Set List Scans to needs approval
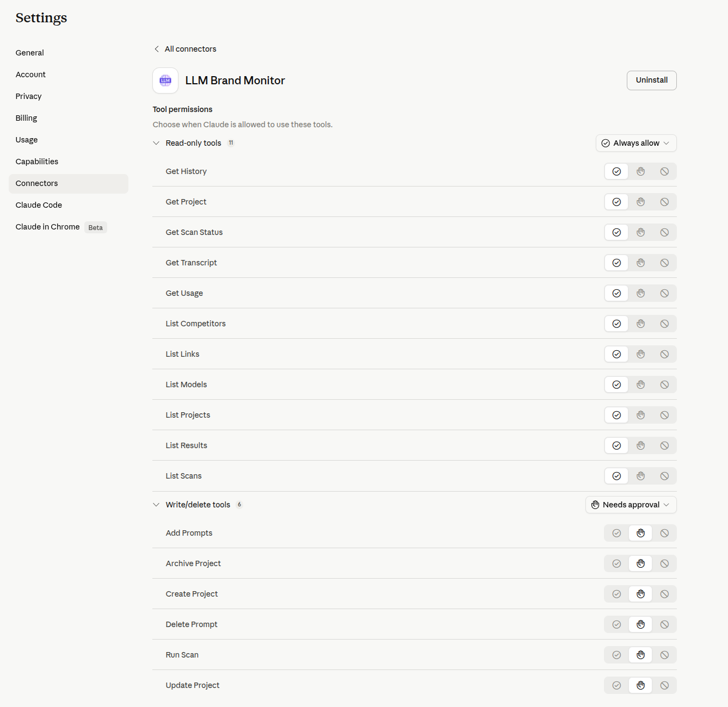The width and height of the screenshot is (728, 707). 640,476
